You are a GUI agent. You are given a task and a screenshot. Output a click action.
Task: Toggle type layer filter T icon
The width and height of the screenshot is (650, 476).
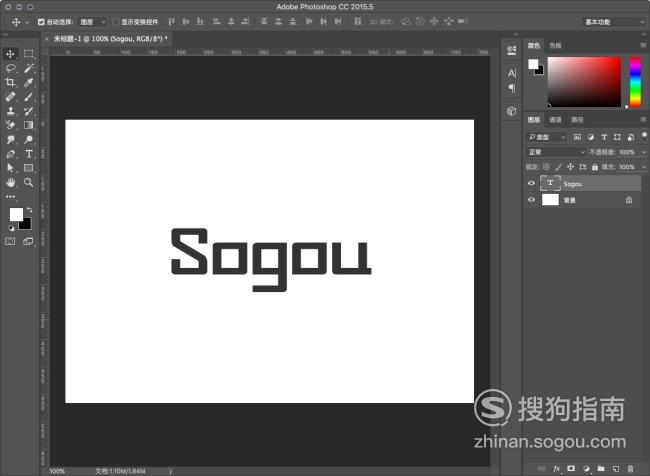point(604,137)
